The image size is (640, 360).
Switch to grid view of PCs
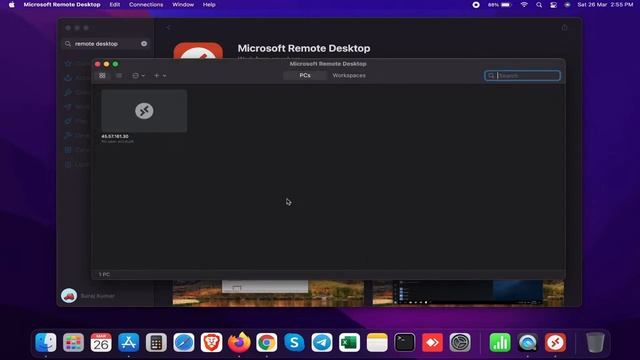point(102,76)
